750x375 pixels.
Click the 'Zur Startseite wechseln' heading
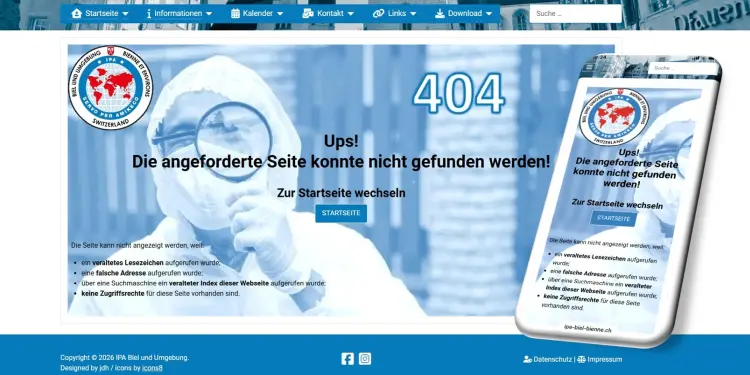(341, 193)
